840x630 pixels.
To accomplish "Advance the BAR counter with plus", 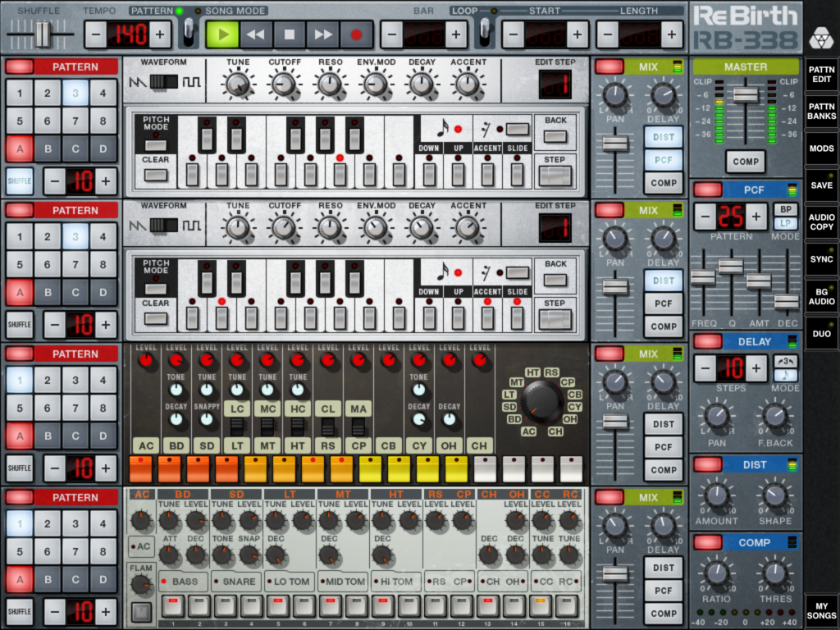I will (456, 34).
